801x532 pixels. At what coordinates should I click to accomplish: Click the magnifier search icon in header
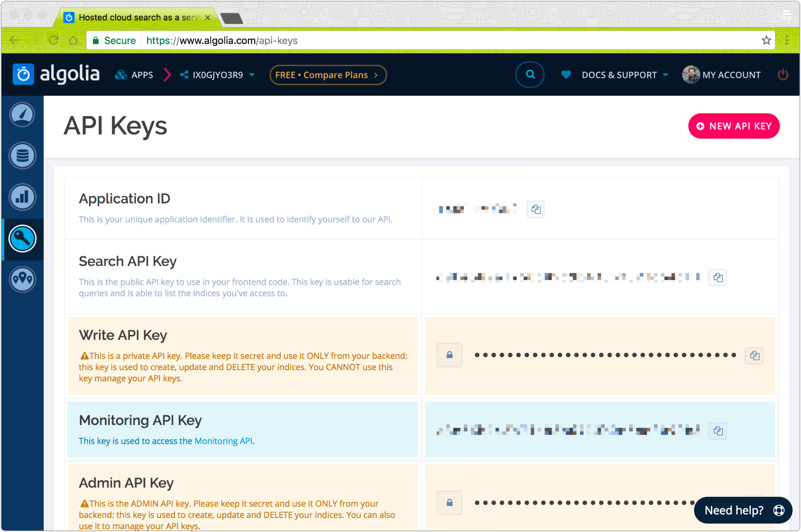point(530,75)
